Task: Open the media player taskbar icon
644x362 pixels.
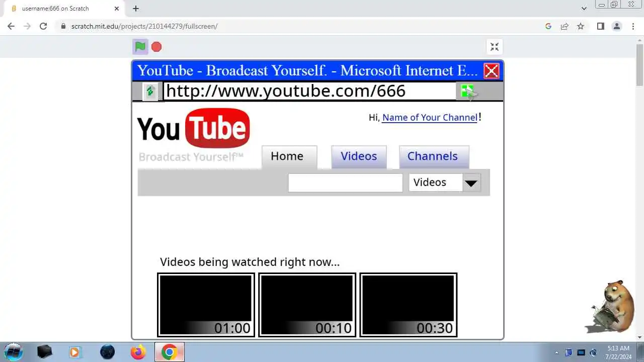Action: click(74, 352)
